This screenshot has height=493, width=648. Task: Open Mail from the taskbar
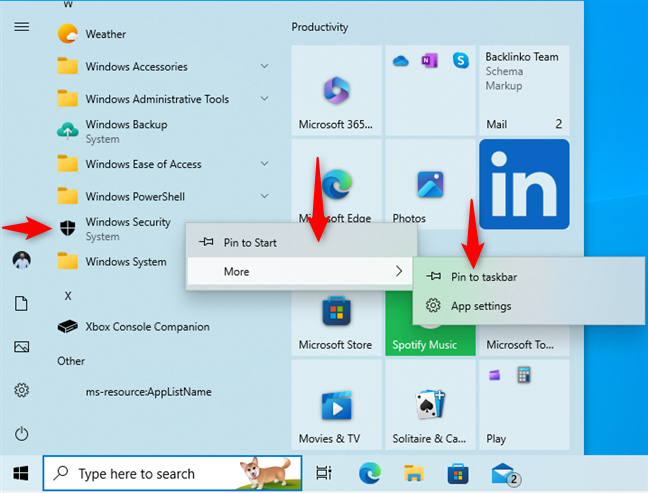[x=505, y=474]
